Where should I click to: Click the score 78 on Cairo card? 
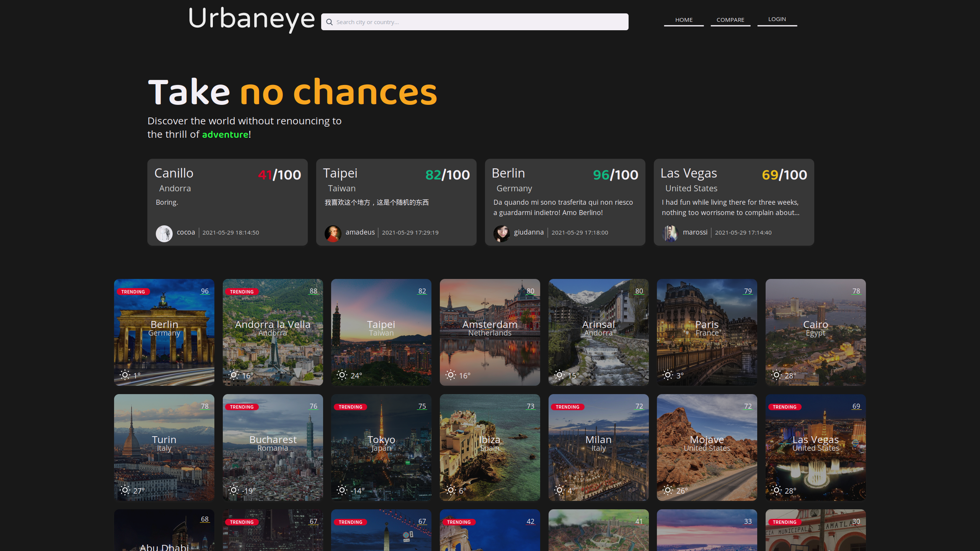pyautogui.click(x=856, y=291)
